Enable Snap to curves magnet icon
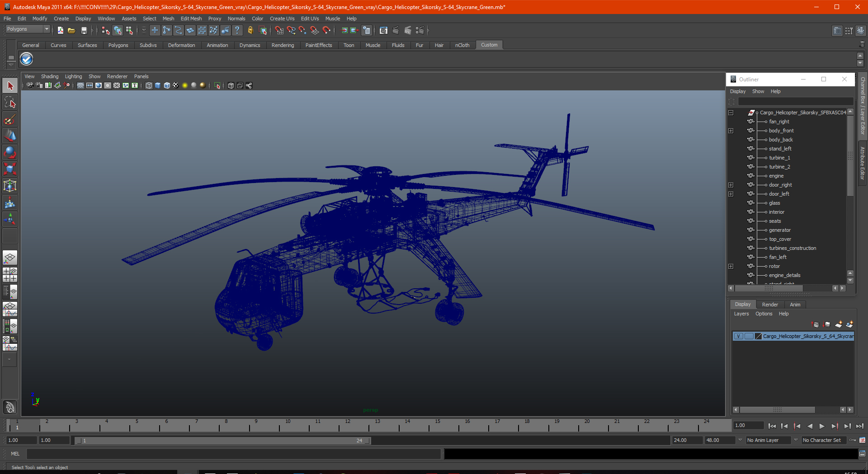Viewport: 868px width, 474px height. click(x=291, y=30)
